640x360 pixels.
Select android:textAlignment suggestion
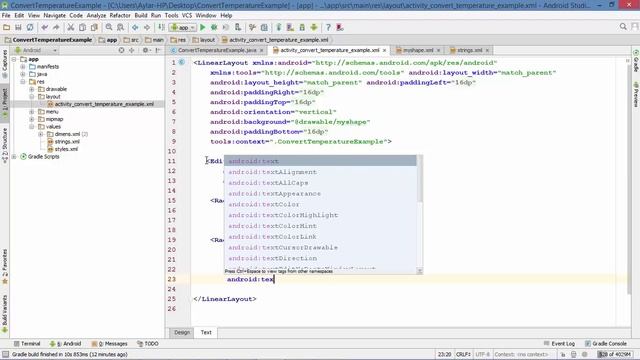(x=320, y=172)
